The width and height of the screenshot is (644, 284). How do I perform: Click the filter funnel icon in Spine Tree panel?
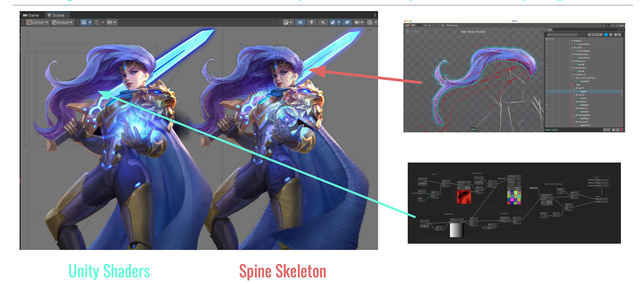point(601,35)
